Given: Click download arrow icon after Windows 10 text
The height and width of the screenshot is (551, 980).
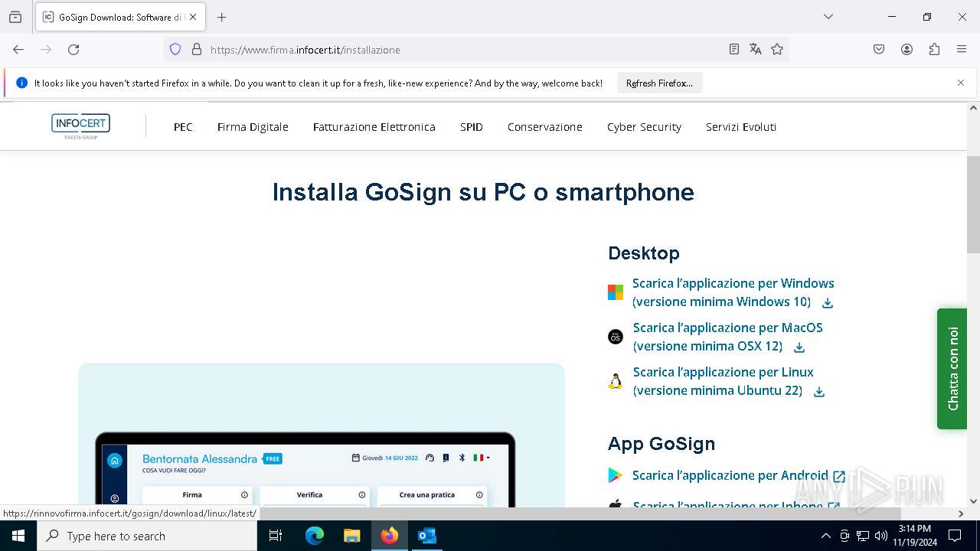Looking at the screenshot, I should (828, 303).
